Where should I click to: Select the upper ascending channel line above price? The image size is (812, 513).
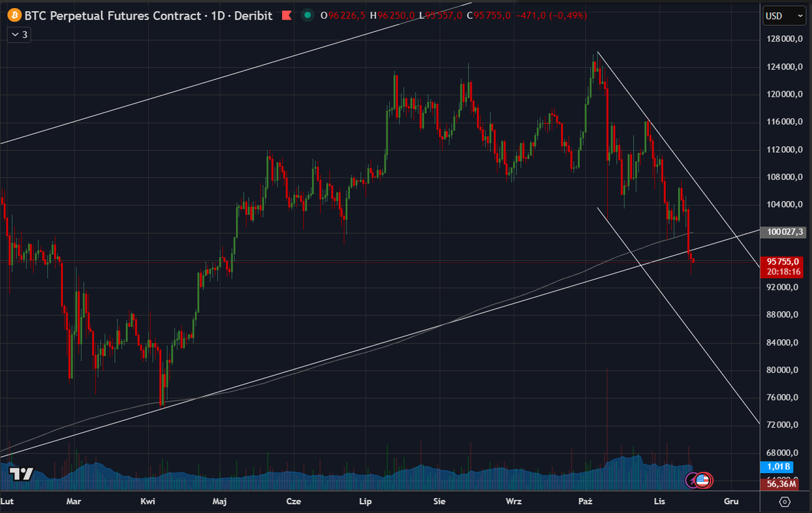235,72
